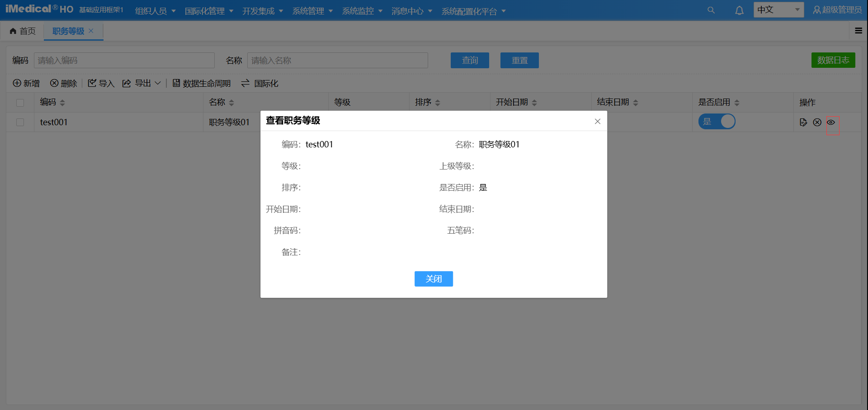Check the test001 row checkbox
Viewport: 868px width, 410px height.
[x=20, y=122]
